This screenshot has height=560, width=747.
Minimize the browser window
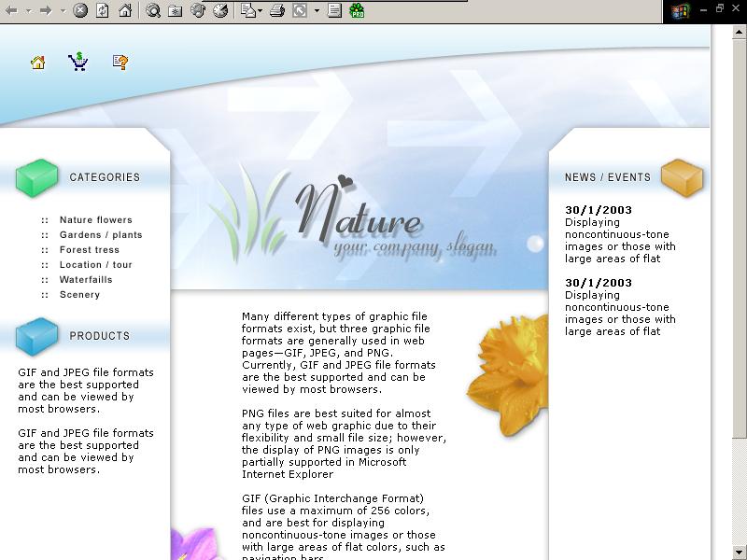click(704, 9)
